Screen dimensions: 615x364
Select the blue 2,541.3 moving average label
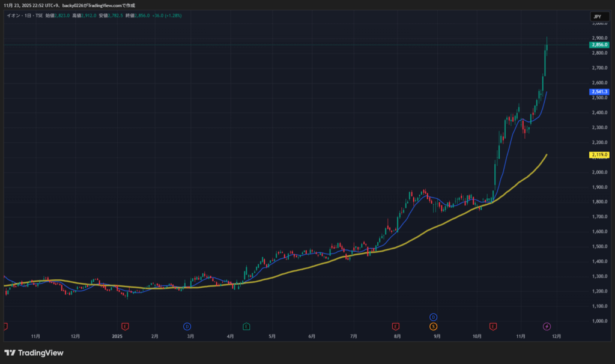(599, 92)
